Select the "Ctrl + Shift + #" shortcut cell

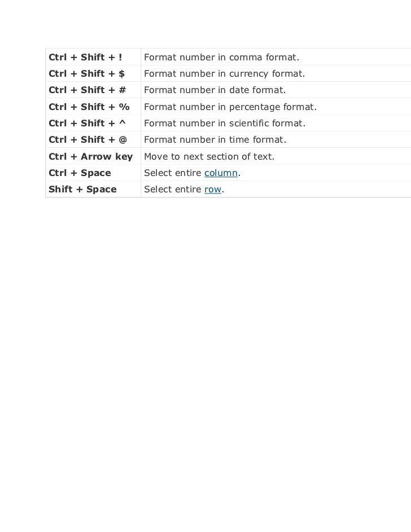pos(93,90)
